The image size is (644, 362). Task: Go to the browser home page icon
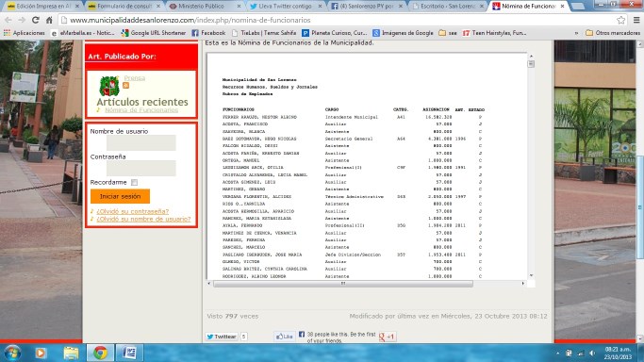click(x=49, y=20)
